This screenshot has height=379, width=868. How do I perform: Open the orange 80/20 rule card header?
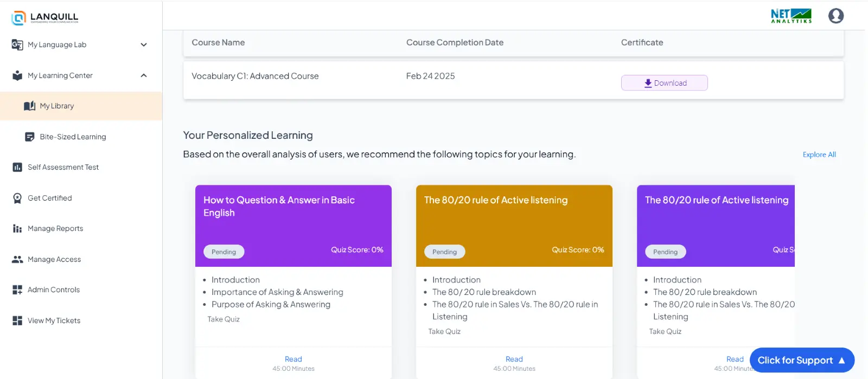[514, 226]
